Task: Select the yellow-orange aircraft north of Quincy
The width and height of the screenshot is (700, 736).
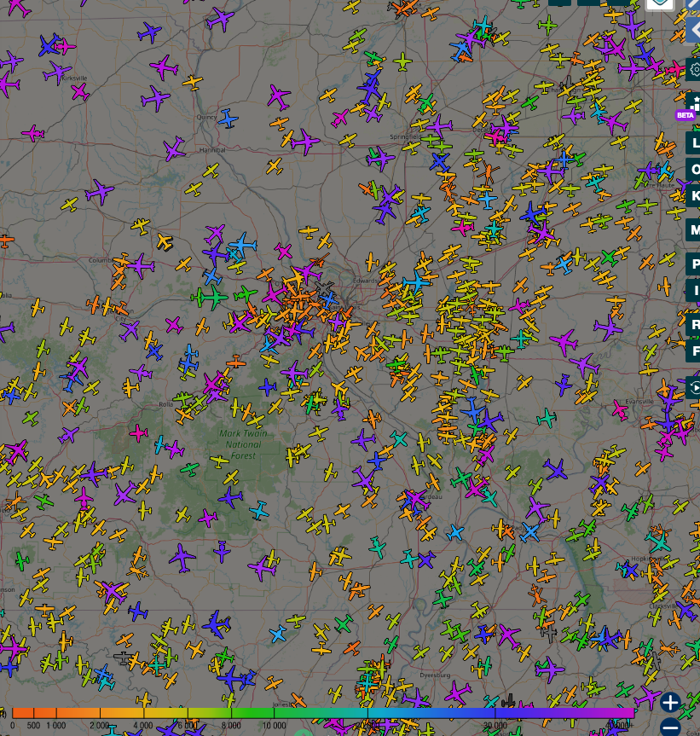Action: tap(193, 82)
